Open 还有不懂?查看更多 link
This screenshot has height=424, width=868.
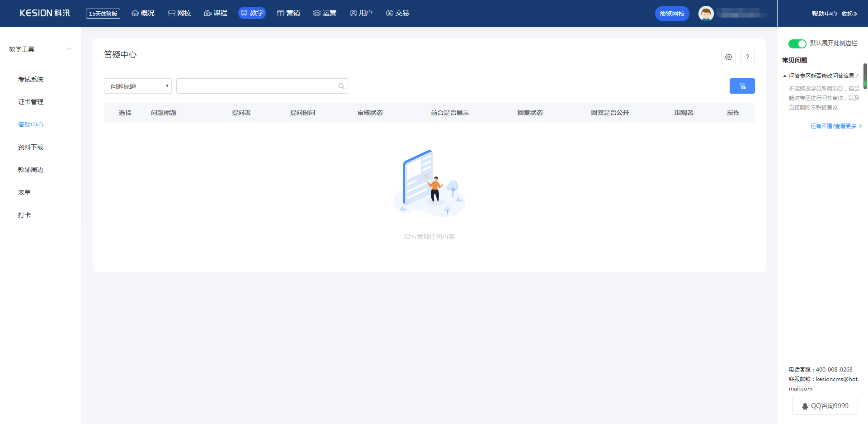point(836,126)
